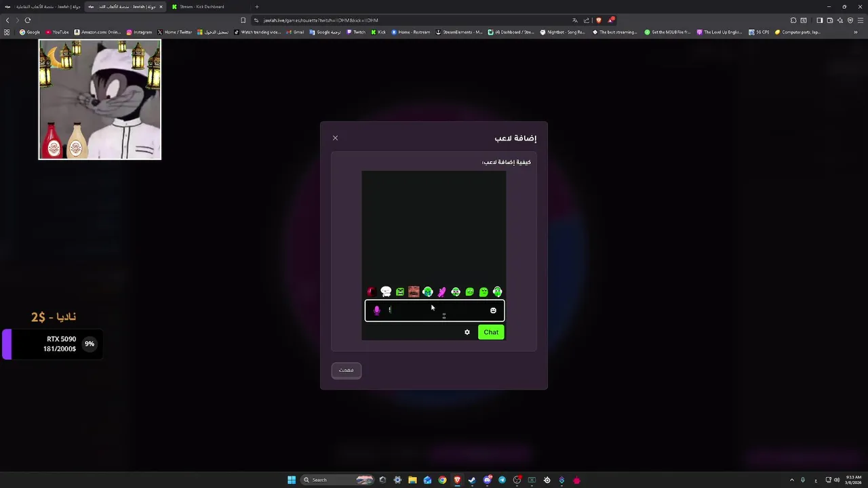Open Google Chrome from the taskbar
Image resolution: width=868 pixels, height=488 pixels.
click(x=442, y=480)
